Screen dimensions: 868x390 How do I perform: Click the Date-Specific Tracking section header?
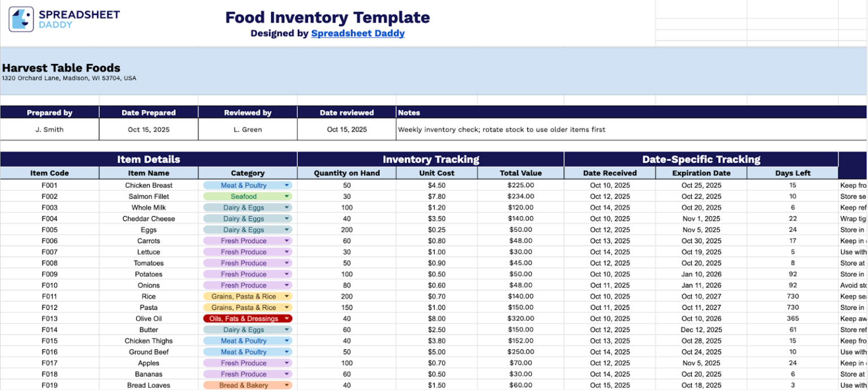[701, 159]
